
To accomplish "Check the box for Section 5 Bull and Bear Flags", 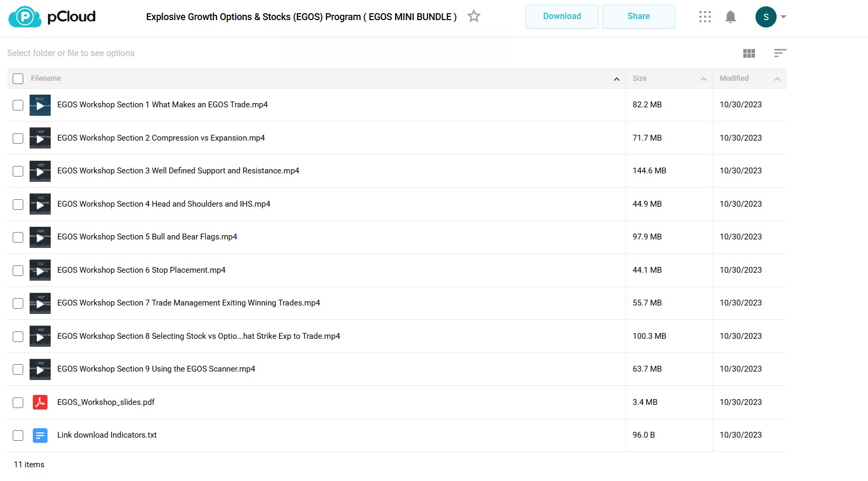I will (x=18, y=237).
